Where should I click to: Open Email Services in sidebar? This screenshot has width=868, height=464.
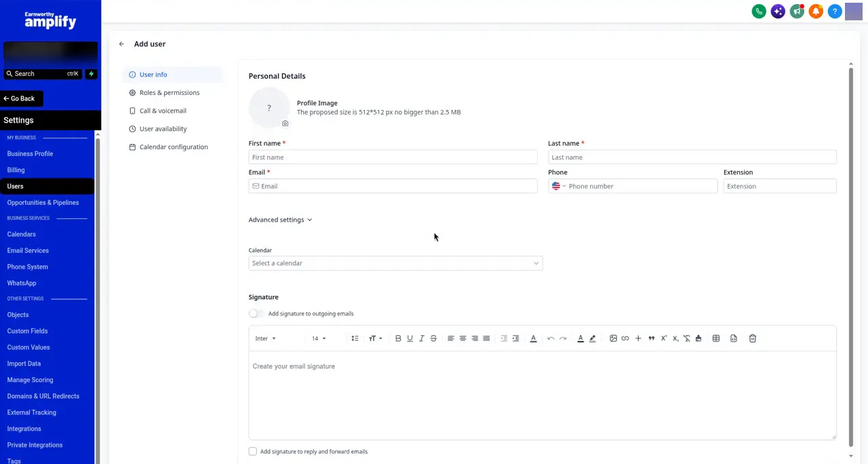[x=28, y=251]
